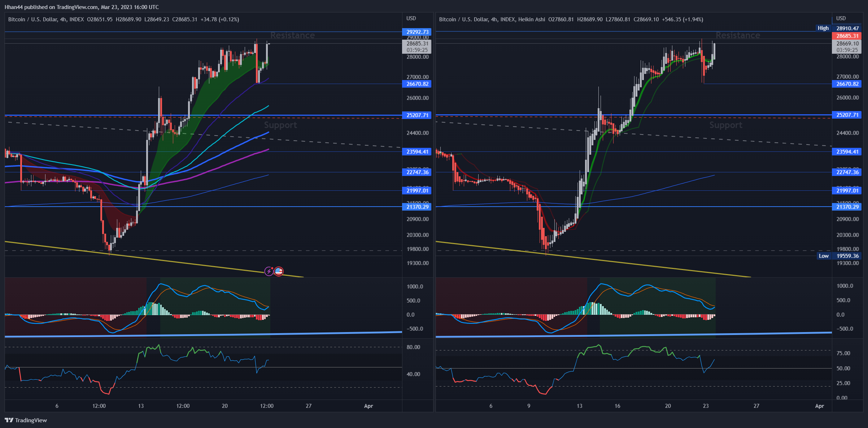868x428 pixels.
Task: Click the 75.00 RSI level on right chart
Action: [x=843, y=353]
